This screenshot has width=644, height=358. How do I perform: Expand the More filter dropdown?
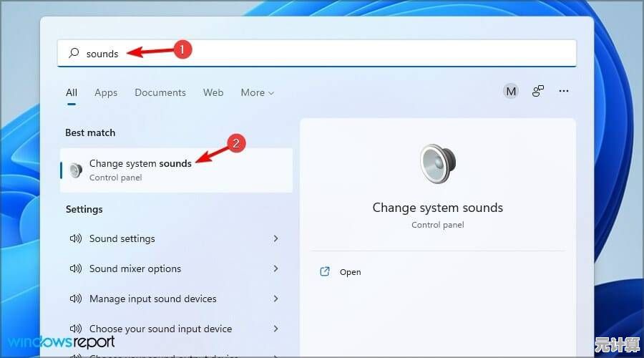pos(257,92)
